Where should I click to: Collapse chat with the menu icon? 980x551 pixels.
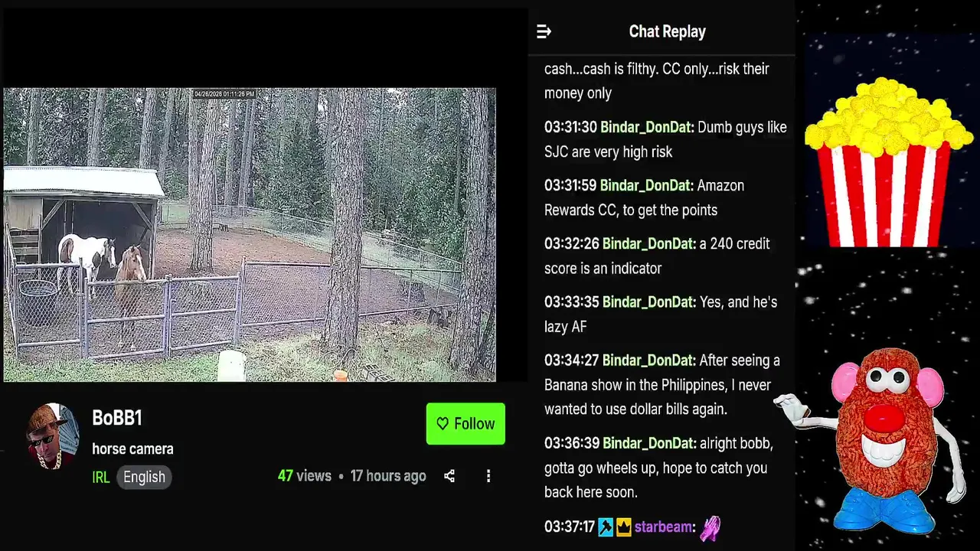pos(544,31)
